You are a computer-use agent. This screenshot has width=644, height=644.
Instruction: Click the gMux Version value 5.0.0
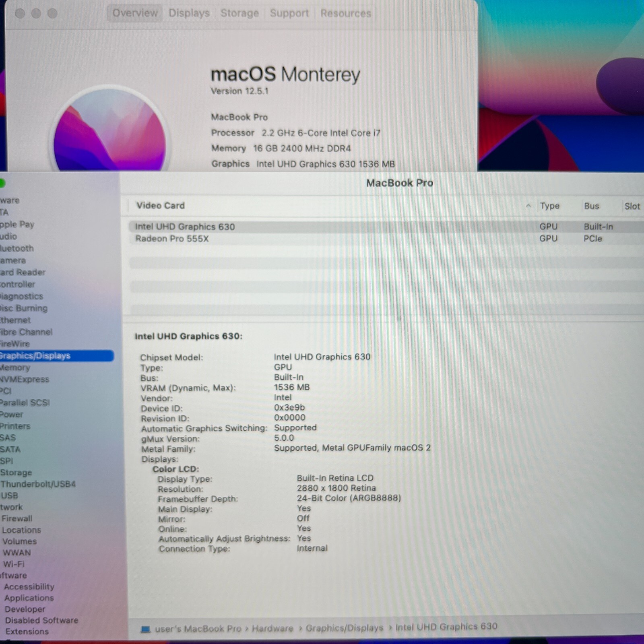(284, 438)
